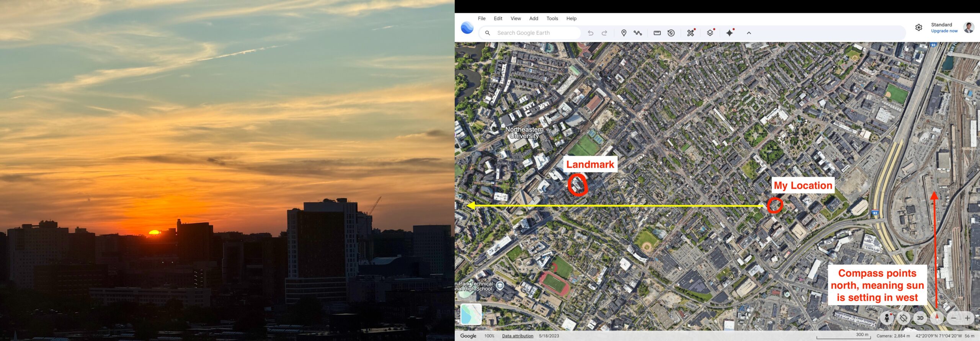Open the Tools menu
The image size is (980, 341).
coord(552,18)
